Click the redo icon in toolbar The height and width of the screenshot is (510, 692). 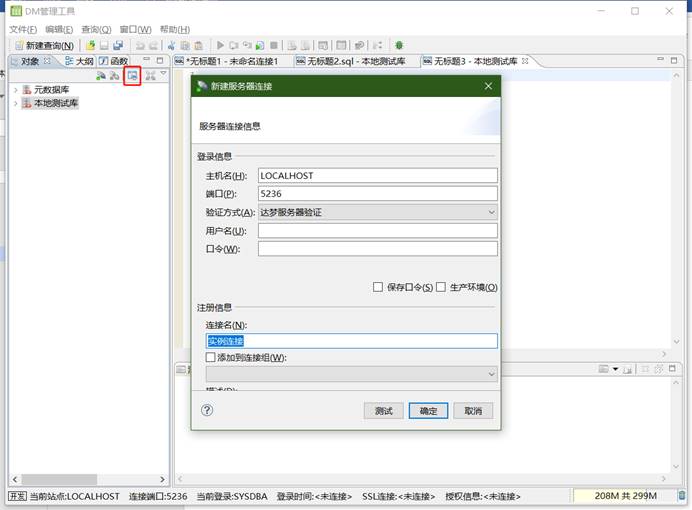[153, 45]
